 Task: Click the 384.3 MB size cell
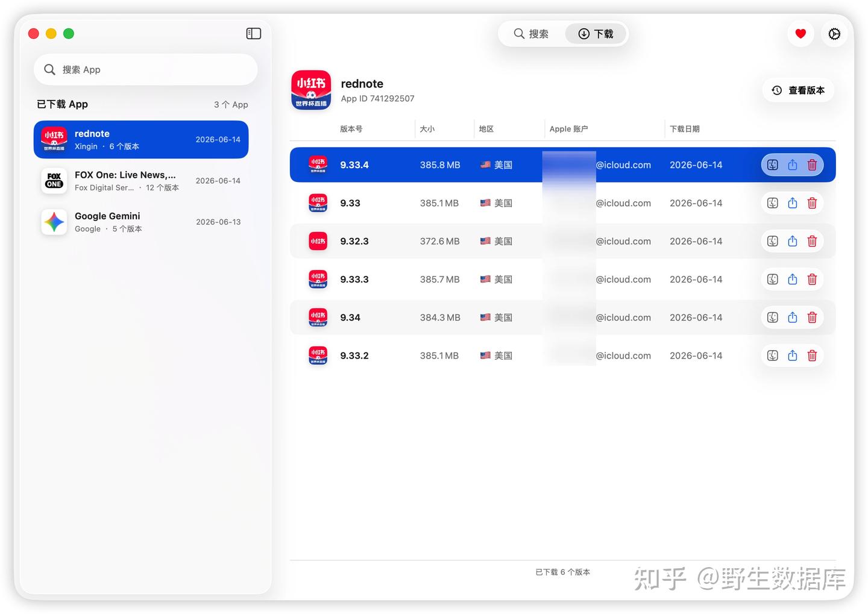tap(440, 318)
